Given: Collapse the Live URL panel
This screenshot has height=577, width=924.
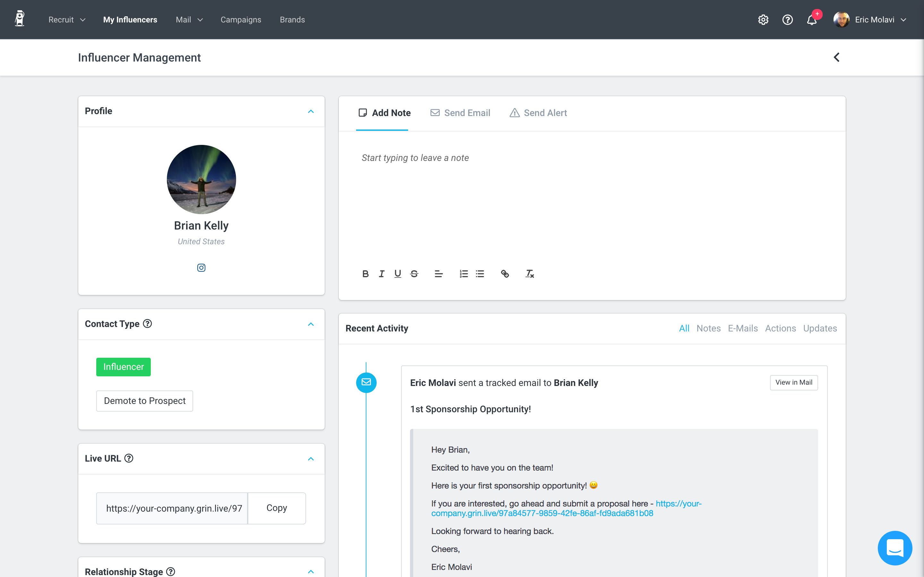Looking at the screenshot, I should tap(311, 459).
